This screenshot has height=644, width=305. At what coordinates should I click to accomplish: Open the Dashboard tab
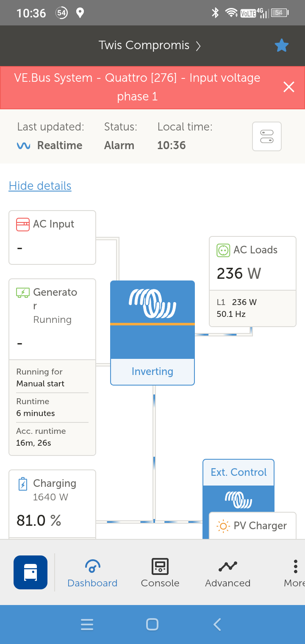[92, 573]
